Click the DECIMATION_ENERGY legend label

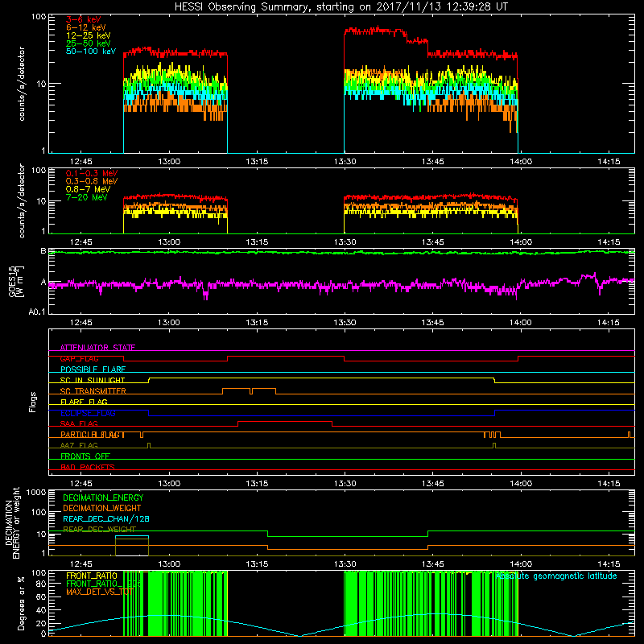pyautogui.click(x=103, y=497)
